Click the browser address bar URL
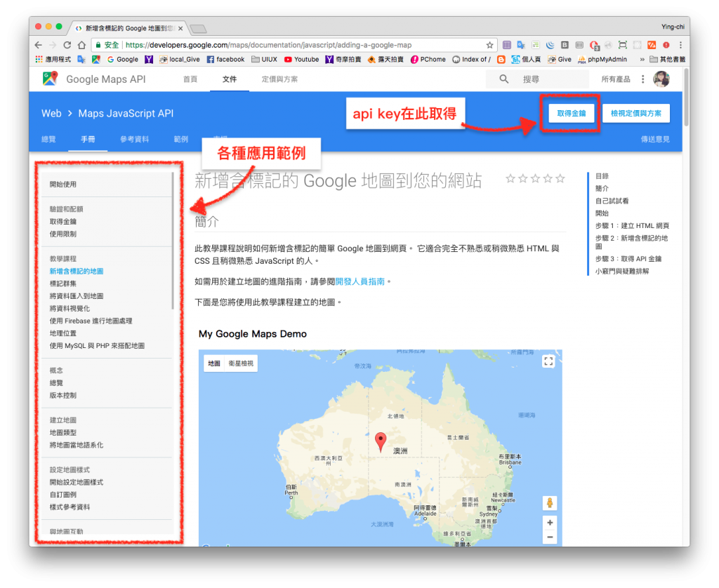Image resolution: width=719 pixels, height=588 pixels. (269, 45)
